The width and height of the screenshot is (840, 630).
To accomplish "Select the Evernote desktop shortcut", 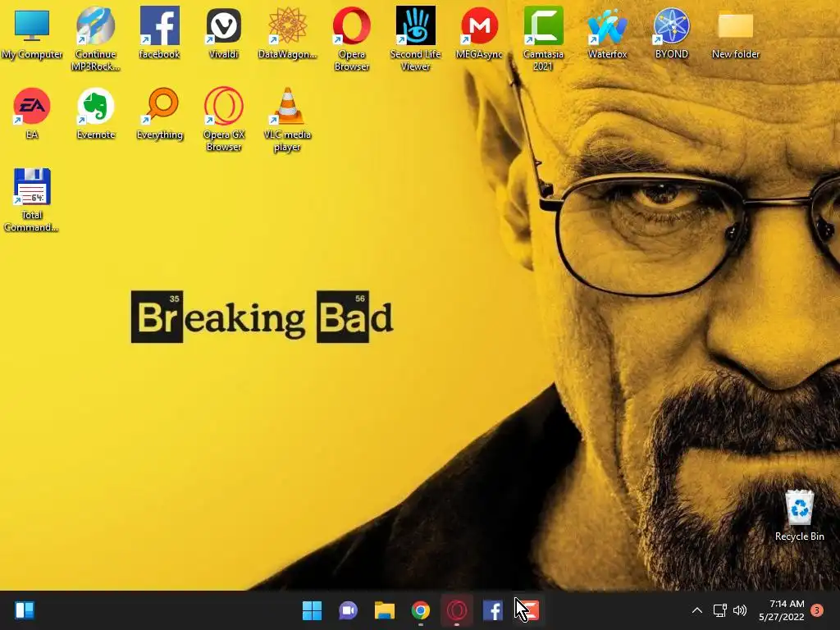I will [95, 113].
